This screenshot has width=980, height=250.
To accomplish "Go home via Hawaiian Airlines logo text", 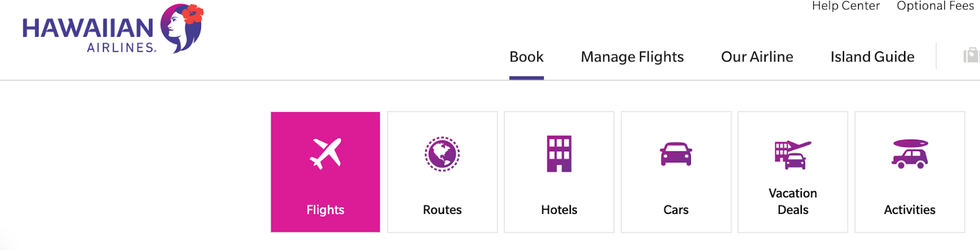I will pyautogui.click(x=89, y=36).
